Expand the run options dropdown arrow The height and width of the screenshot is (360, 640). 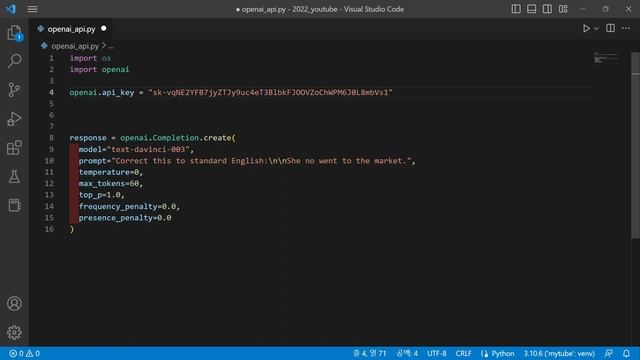[596, 29]
